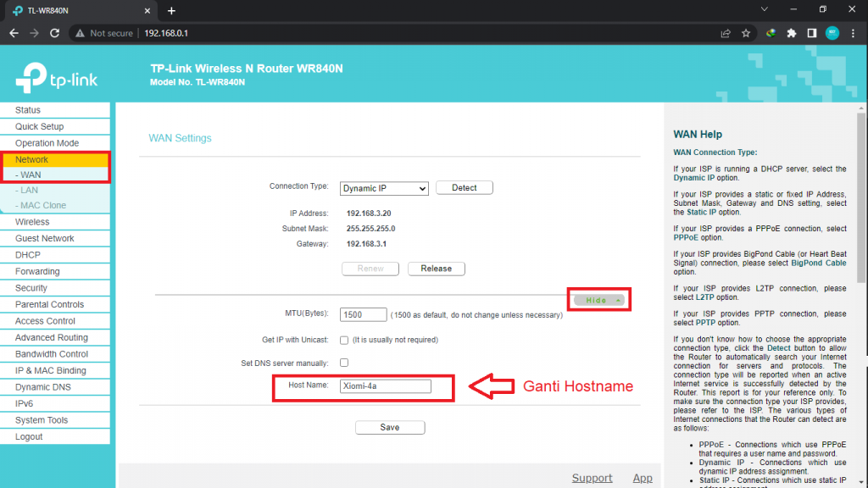
Task: Click inside the Host Name field
Action: 386,385
